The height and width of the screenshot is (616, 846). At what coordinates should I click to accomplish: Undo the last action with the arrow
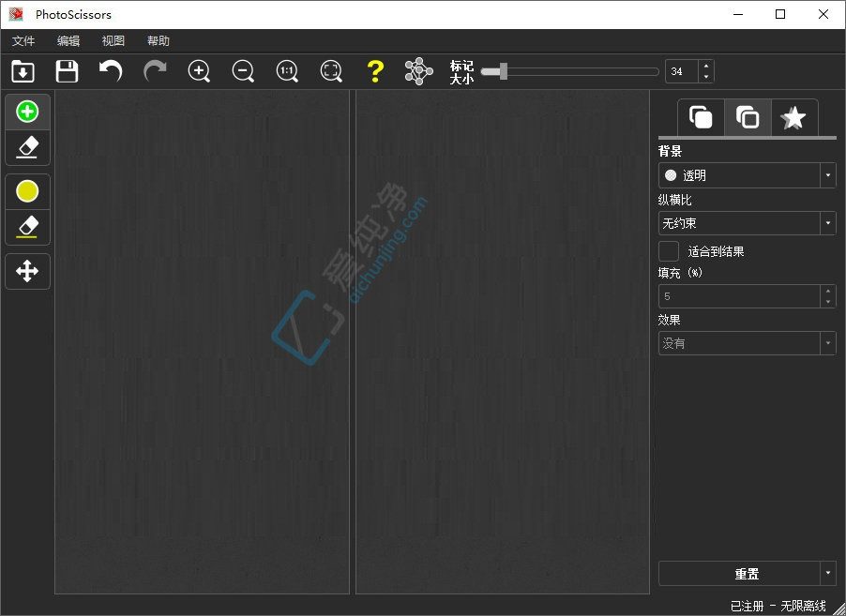tap(111, 71)
